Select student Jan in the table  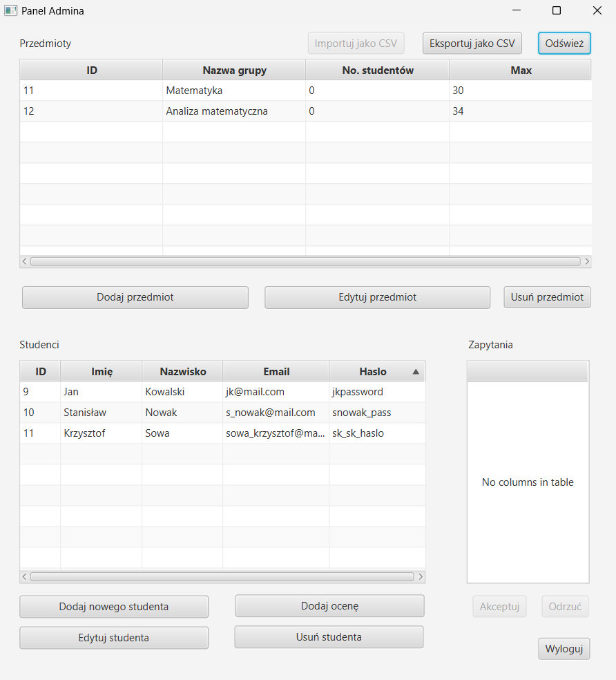[x=222, y=392]
